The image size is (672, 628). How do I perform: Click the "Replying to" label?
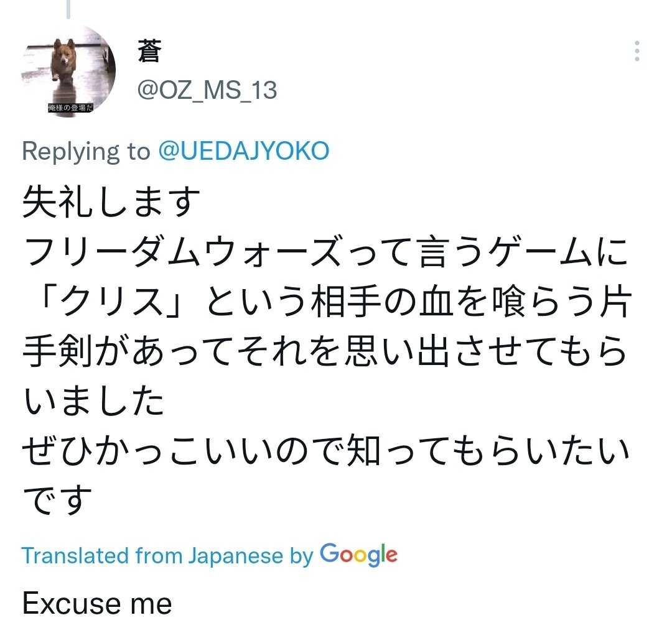pyautogui.click(x=86, y=152)
